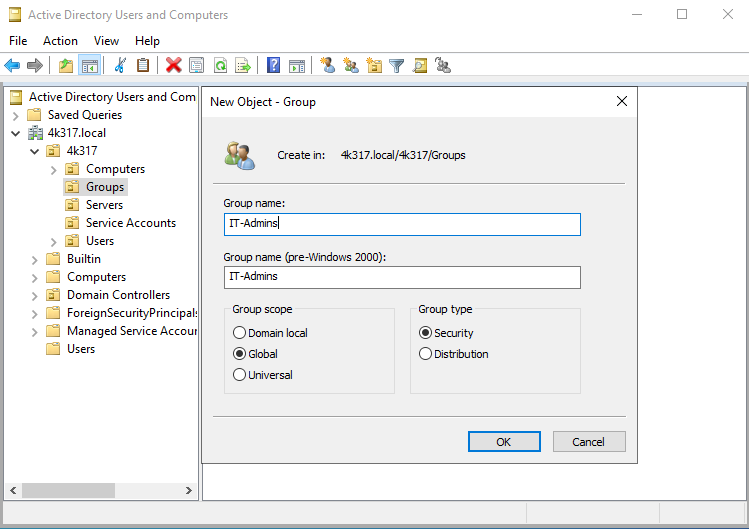Click the 4k317.local domain icon

pos(35,133)
